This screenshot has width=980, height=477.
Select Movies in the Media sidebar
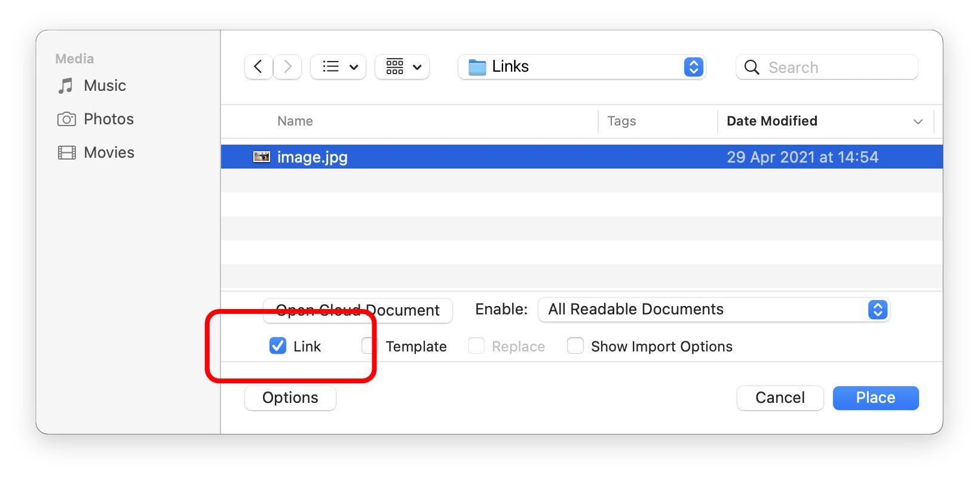tap(109, 153)
